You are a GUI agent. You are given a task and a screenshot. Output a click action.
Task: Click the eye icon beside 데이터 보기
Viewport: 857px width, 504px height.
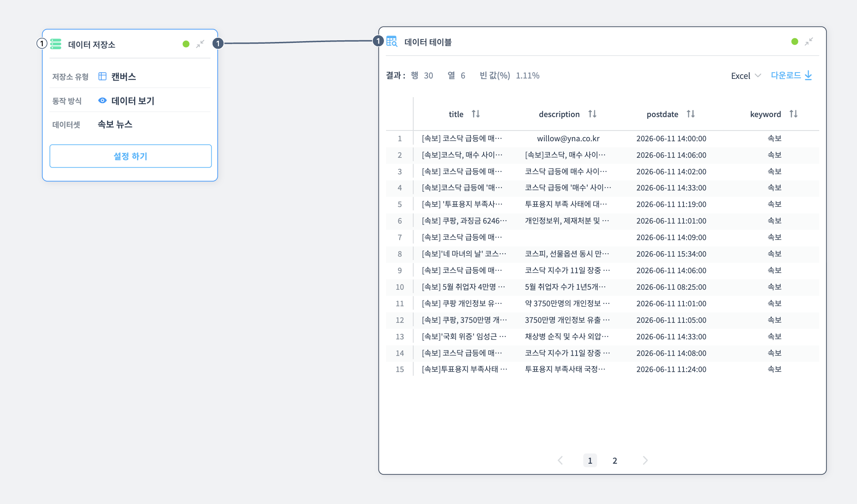(102, 101)
